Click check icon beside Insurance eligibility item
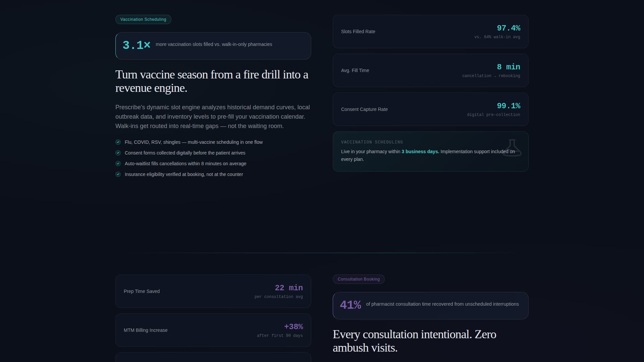644x362 pixels. (x=118, y=174)
